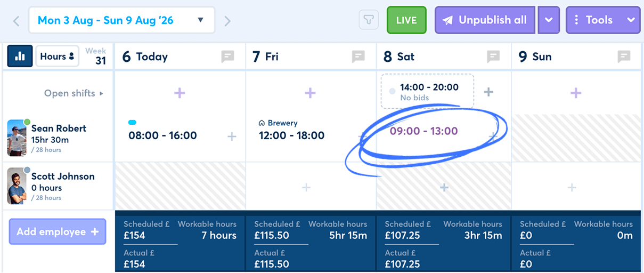Toggle the bar chart stats view
The image size is (644, 273).
pos(20,56)
